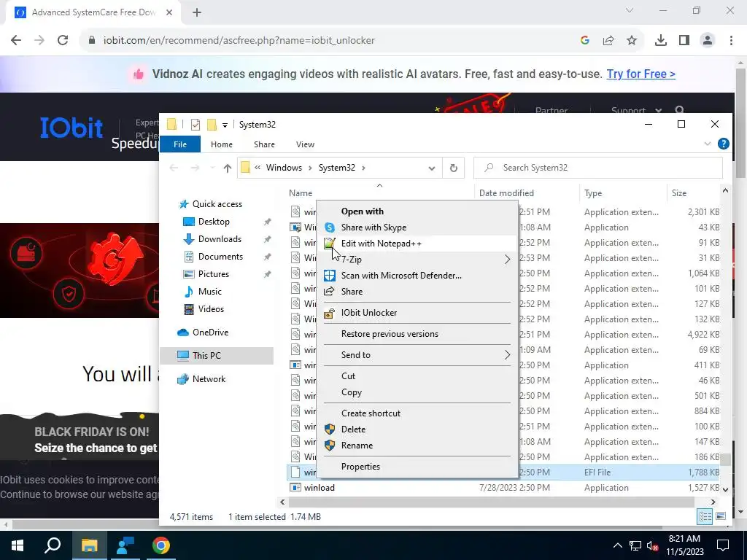This screenshot has height=560, width=747.
Task: Open the Windows Start menu
Action: point(18,545)
